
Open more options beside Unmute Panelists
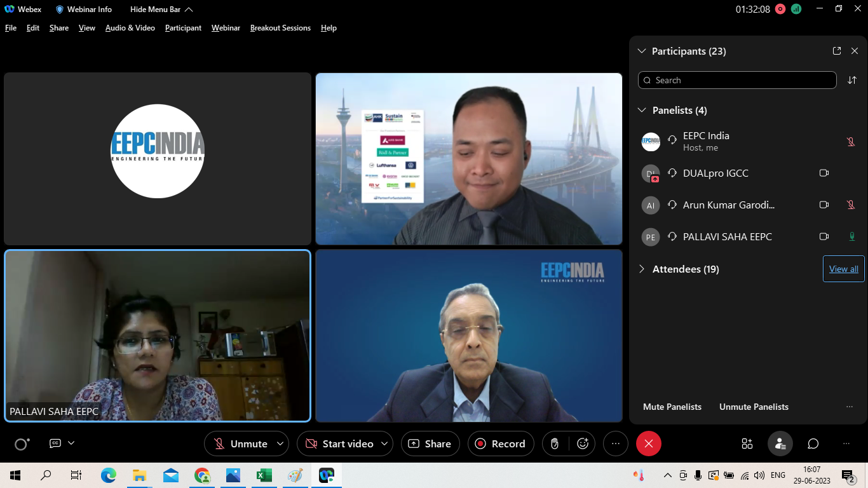click(x=850, y=407)
